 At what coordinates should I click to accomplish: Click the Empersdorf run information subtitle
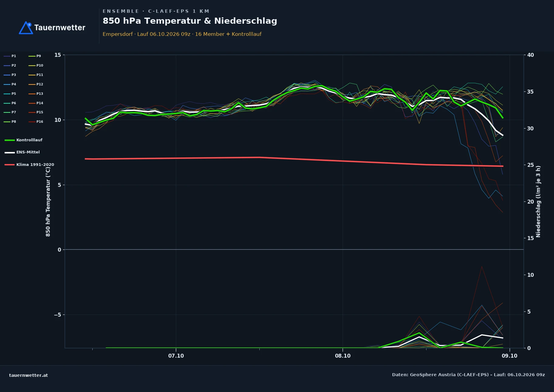(x=182, y=34)
